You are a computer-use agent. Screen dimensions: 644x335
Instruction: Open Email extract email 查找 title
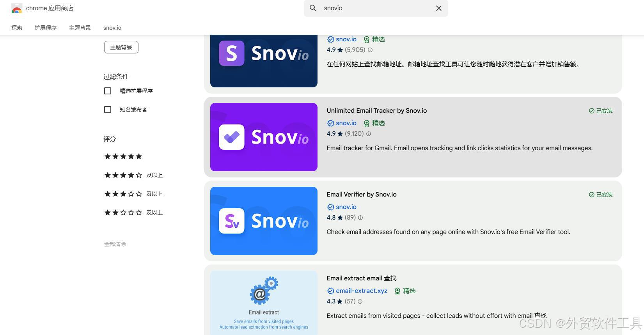362,278
